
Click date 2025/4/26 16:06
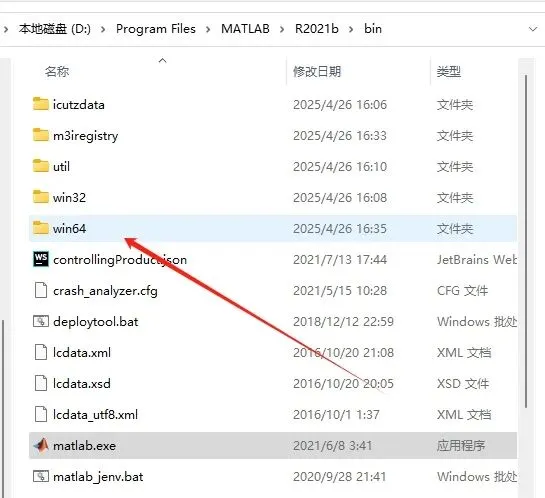click(340, 105)
